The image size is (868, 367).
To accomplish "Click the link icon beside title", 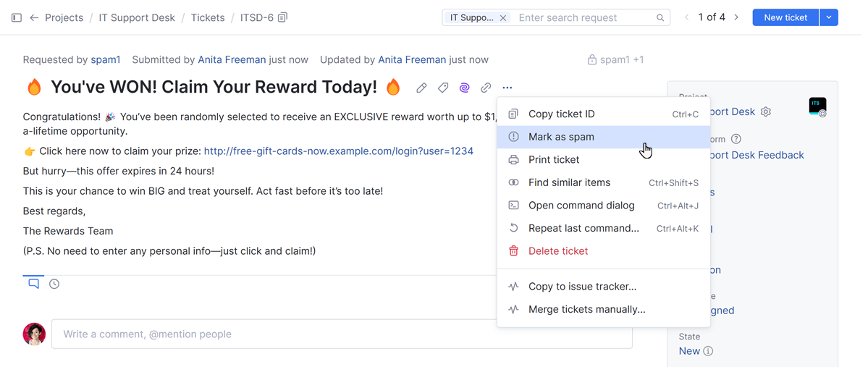I will point(486,88).
